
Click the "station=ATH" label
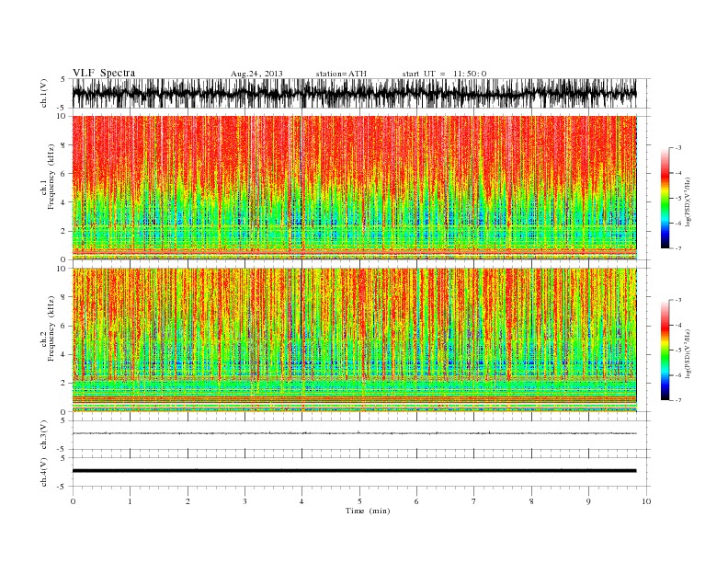click(341, 74)
